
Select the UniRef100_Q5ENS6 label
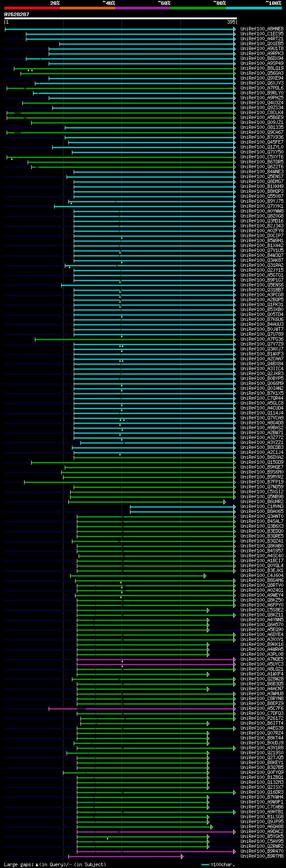coord(262,285)
